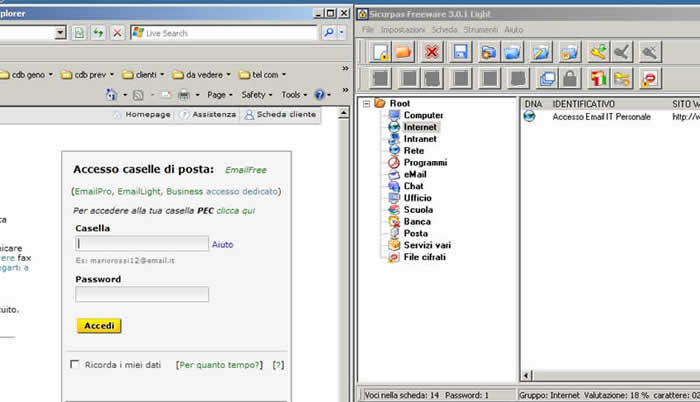Click the IE refresh page icon
Viewport: 700px width, 402px height.
click(98, 33)
